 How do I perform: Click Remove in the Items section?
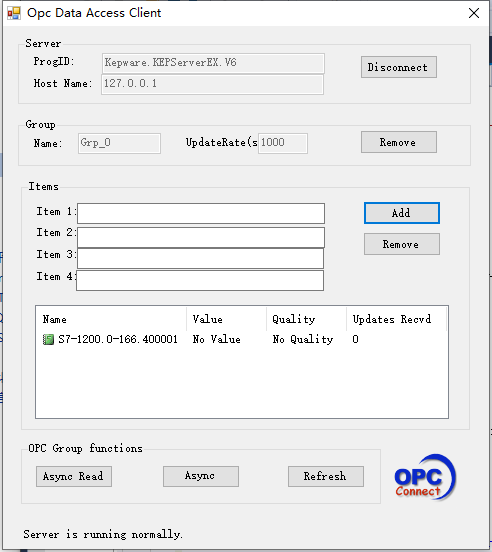[x=402, y=244]
